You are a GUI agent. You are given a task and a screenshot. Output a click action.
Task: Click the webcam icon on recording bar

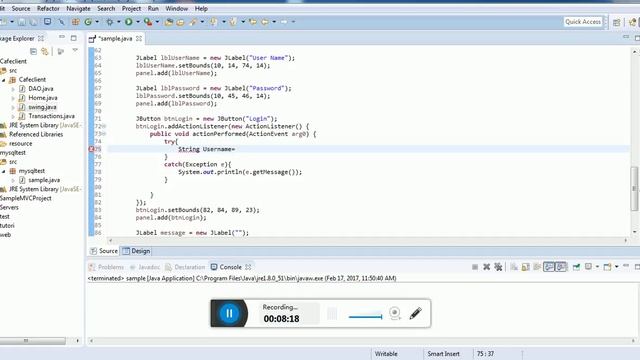coord(395,313)
